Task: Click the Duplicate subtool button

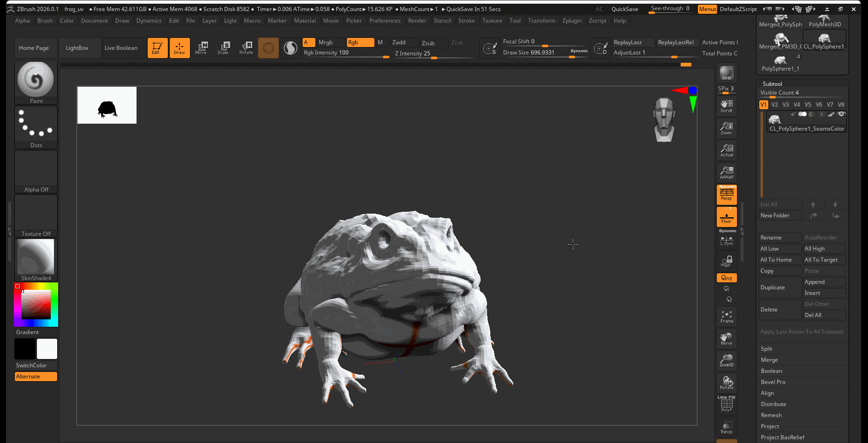Action: click(x=779, y=287)
